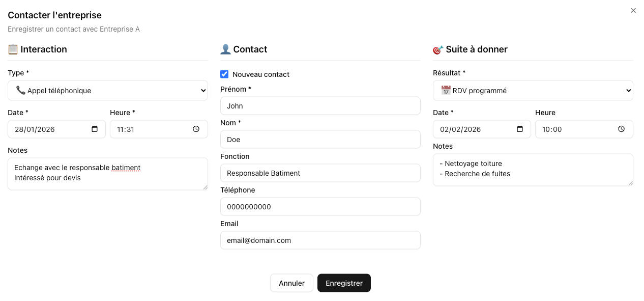Click the follow-up time clock icon
Image resolution: width=644 pixels, height=301 pixels.
point(621,129)
